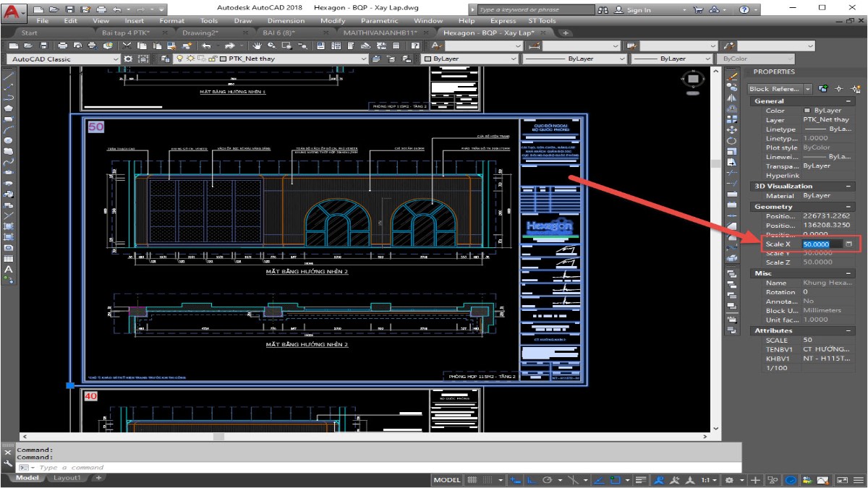Click the Workspace Settings gear icon
Screen dimensions: 868x488
click(129, 59)
